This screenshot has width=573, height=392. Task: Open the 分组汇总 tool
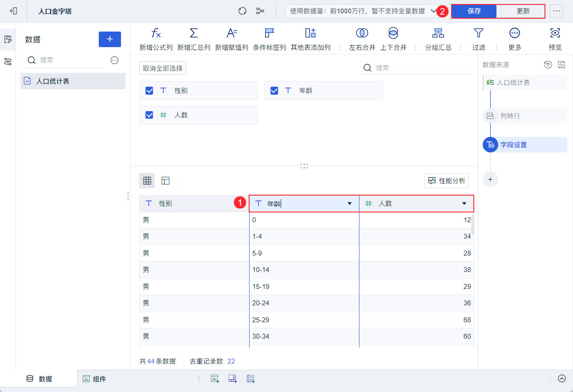(x=438, y=39)
